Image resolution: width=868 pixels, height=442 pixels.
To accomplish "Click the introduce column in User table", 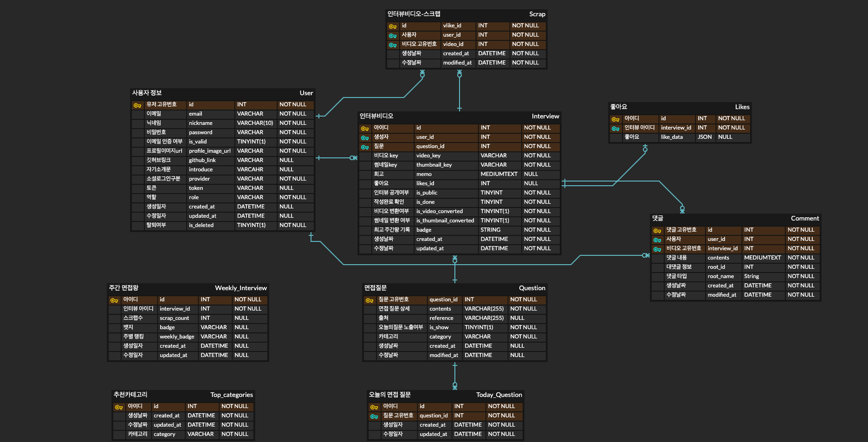I will (x=201, y=169).
